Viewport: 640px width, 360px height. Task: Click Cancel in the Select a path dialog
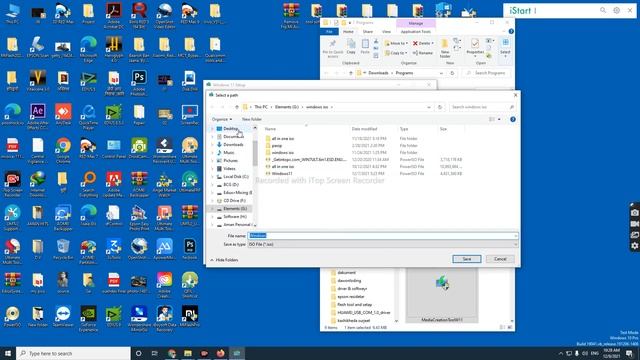(x=500, y=259)
